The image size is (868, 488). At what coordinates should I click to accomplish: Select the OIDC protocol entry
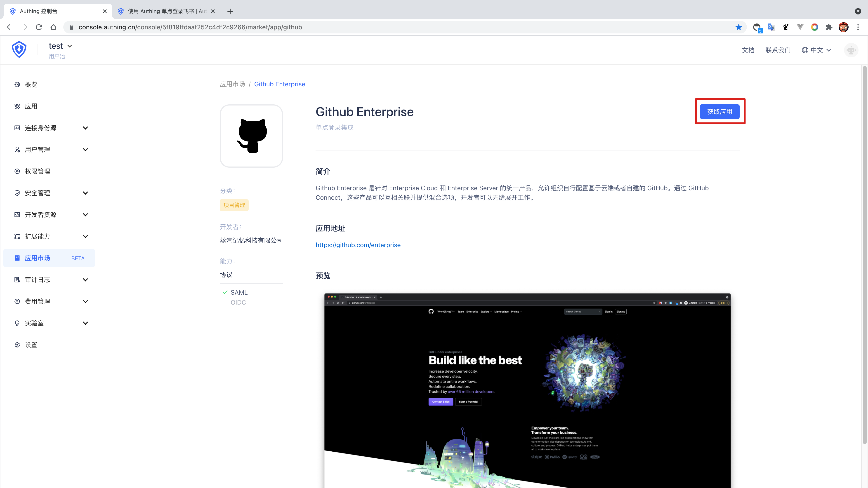(238, 303)
